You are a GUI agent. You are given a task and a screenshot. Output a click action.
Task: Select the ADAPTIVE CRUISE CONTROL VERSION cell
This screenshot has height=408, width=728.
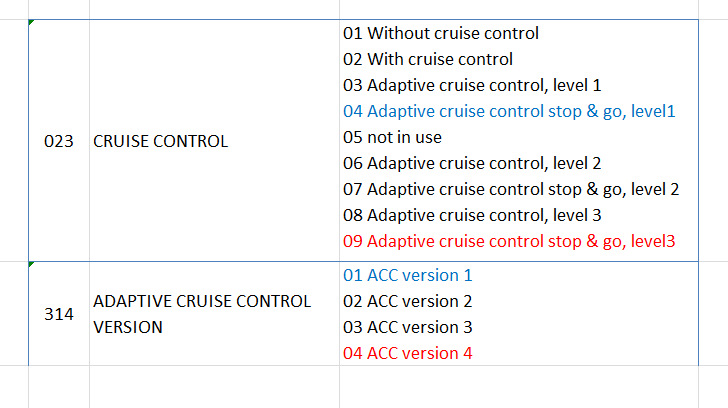click(202, 313)
